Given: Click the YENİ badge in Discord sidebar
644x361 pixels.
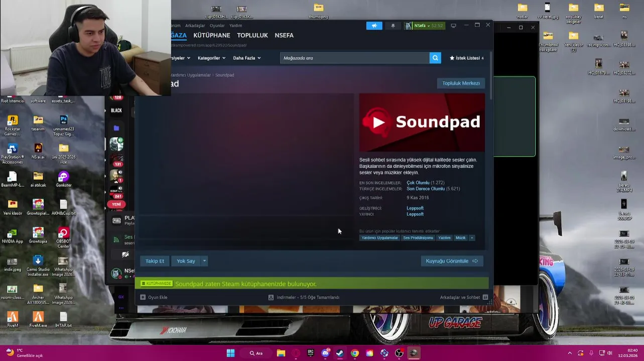Looking at the screenshot, I should (x=116, y=204).
